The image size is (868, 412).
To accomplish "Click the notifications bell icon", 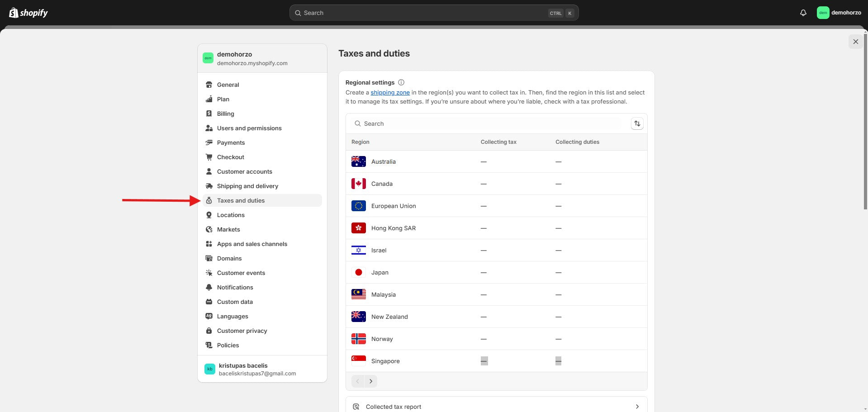I will click(x=803, y=13).
